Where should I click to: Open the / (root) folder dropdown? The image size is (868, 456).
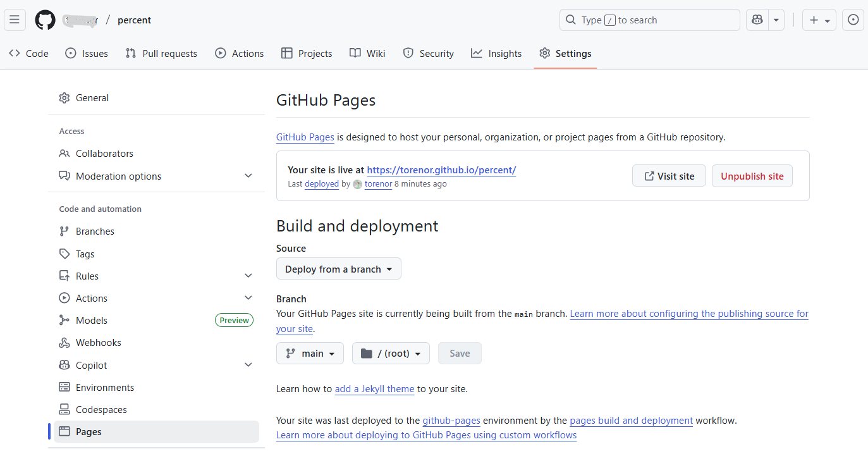point(391,353)
